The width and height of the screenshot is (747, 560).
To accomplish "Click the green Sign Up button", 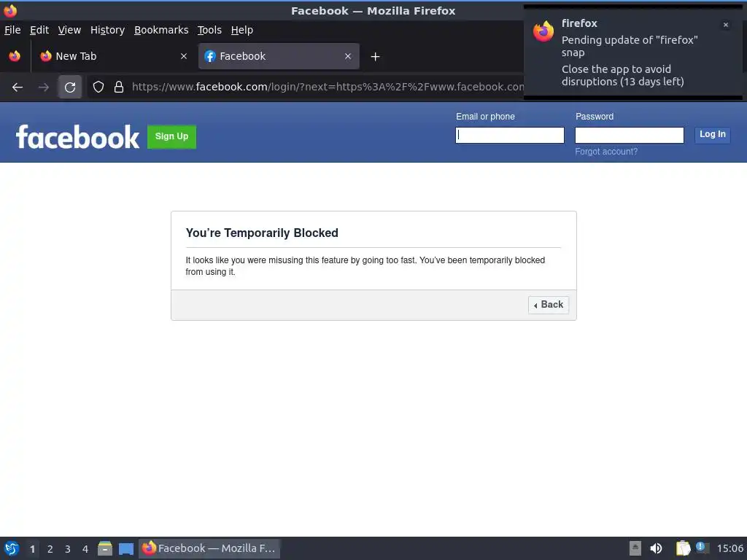I will [x=171, y=136].
